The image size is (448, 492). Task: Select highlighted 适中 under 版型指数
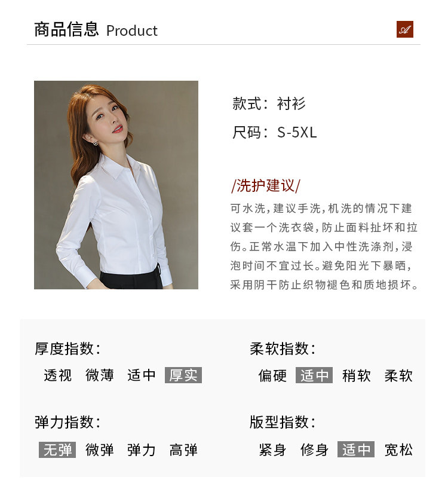click(356, 450)
